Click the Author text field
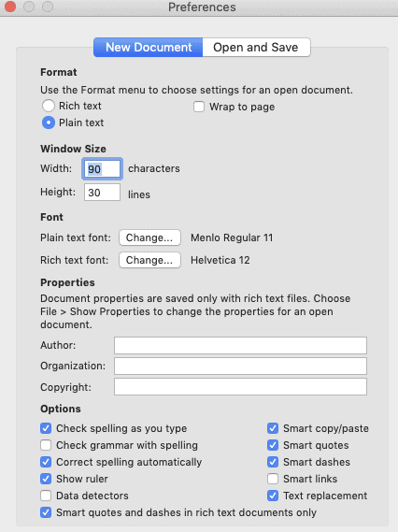 (240, 345)
